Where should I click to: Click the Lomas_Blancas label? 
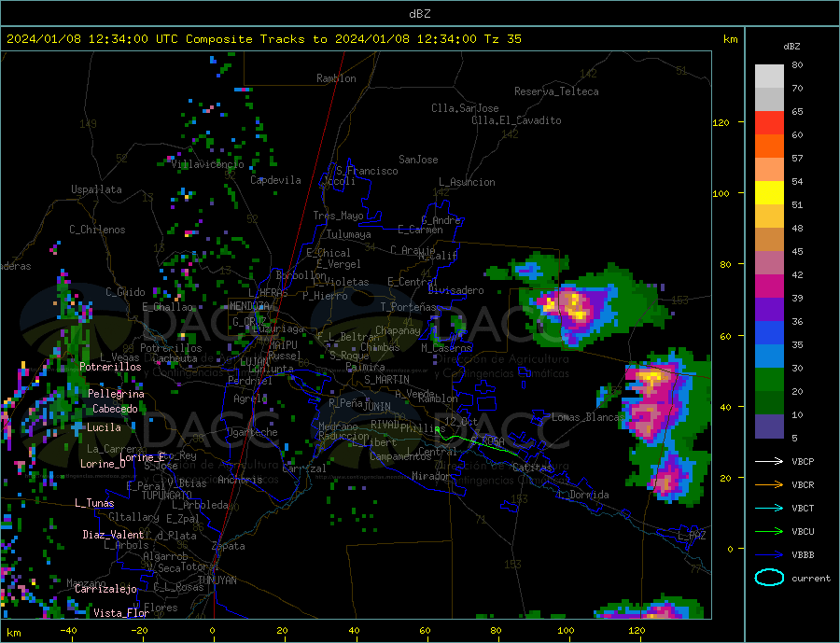click(x=588, y=417)
